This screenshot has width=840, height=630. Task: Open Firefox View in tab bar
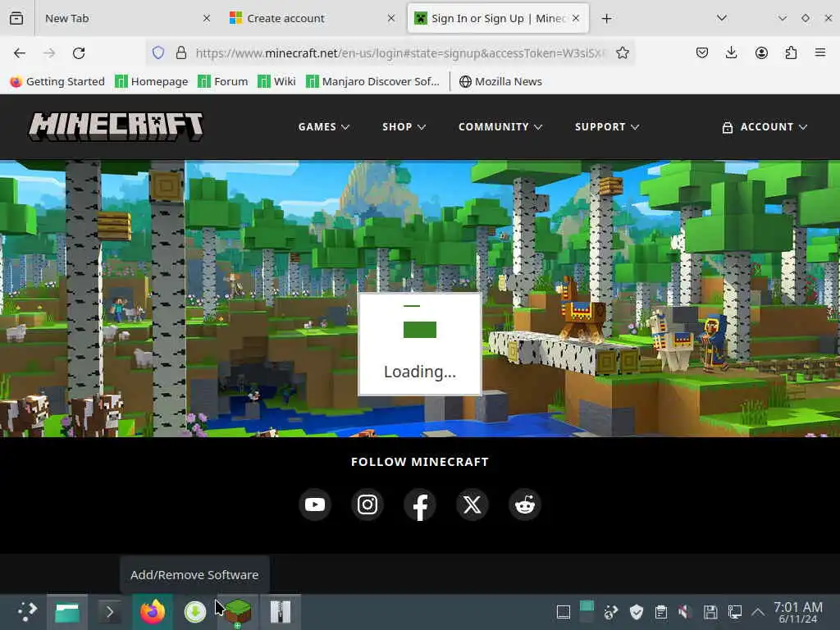click(x=16, y=18)
